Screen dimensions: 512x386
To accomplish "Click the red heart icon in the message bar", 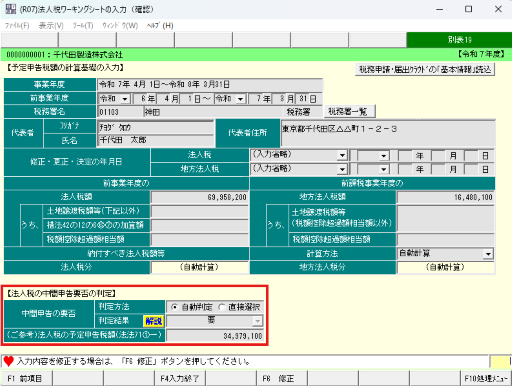I will pyautogui.click(x=9, y=361).
